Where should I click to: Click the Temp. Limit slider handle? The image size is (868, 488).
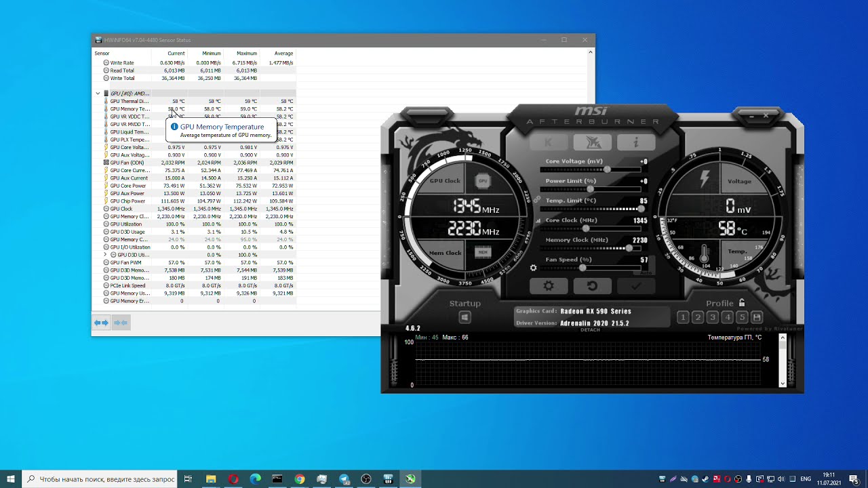640,209
